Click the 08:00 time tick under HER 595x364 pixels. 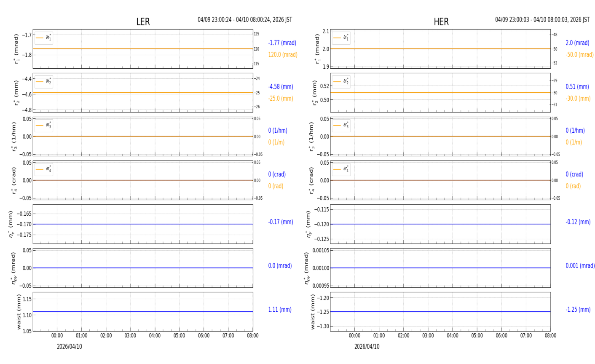click(x=550, y=336)
